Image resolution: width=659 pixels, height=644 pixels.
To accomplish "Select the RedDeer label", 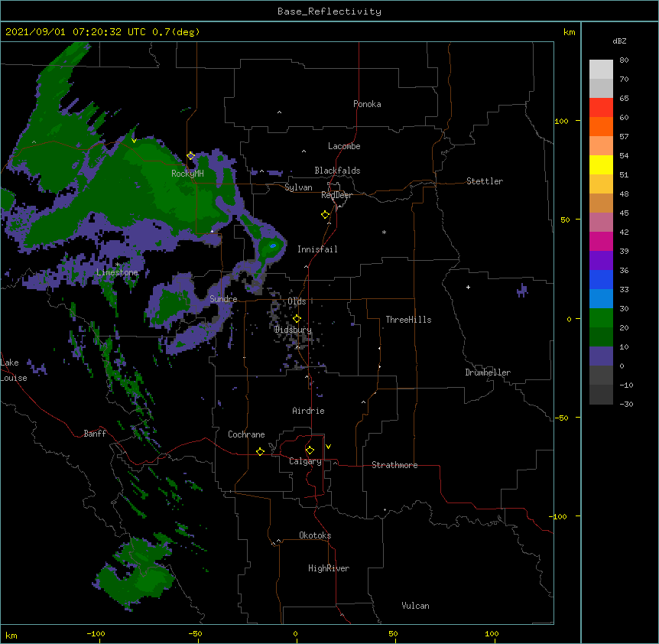I will point(336,195).
